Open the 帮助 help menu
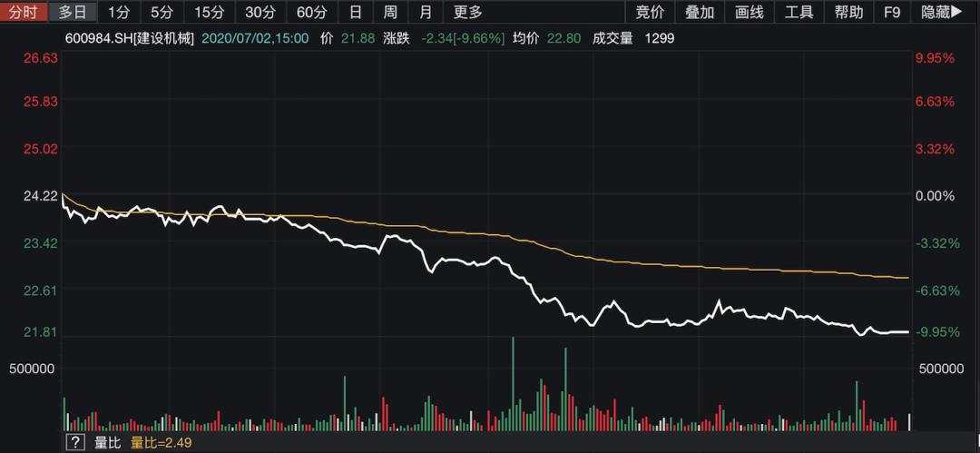The image size is (980, 453). [x=848, y=12]
